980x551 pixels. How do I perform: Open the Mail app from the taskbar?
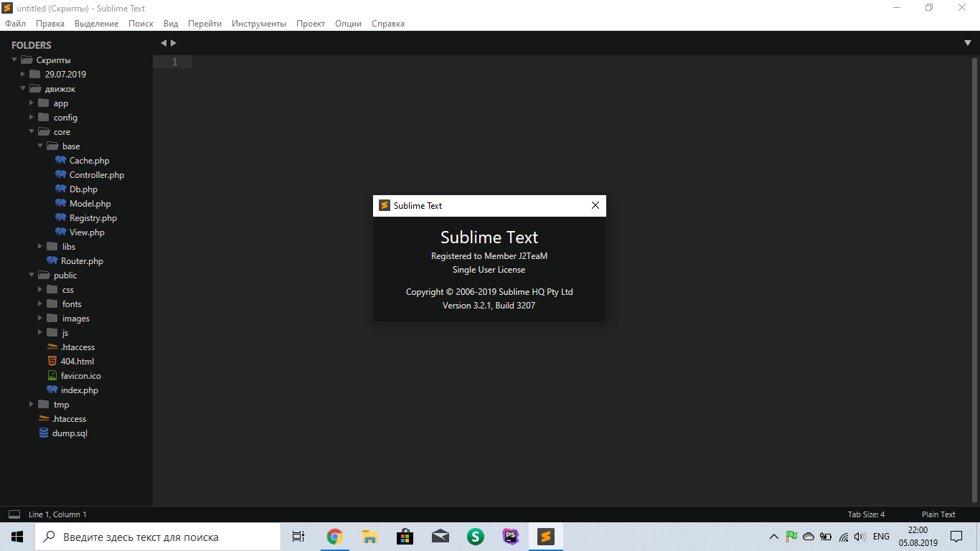pyautogui.click(x=440, y=537)
